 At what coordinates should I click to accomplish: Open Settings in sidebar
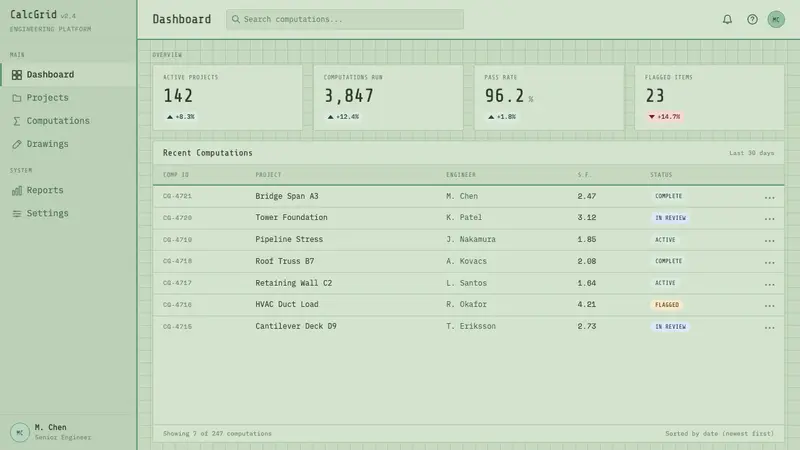(68, 213)
